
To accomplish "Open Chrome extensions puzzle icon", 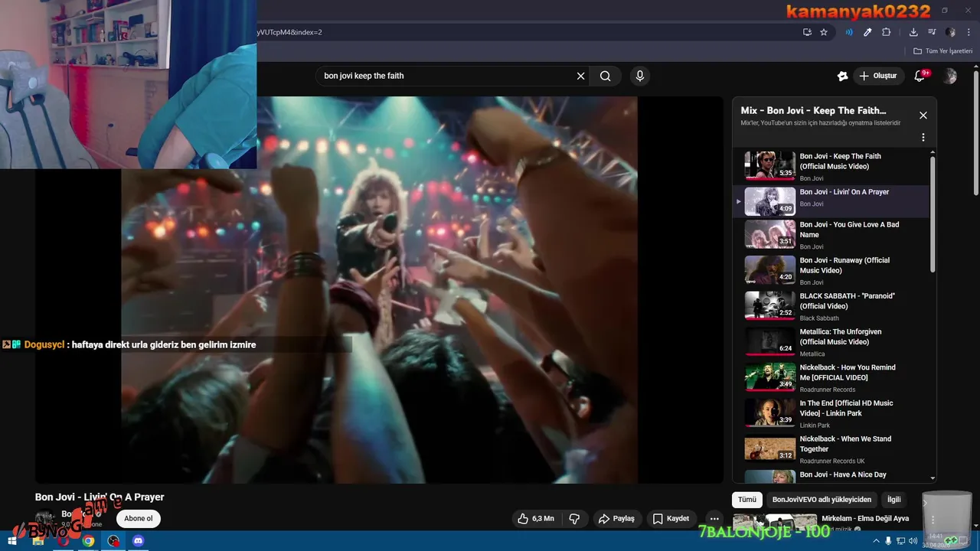I will pos(887,32).
